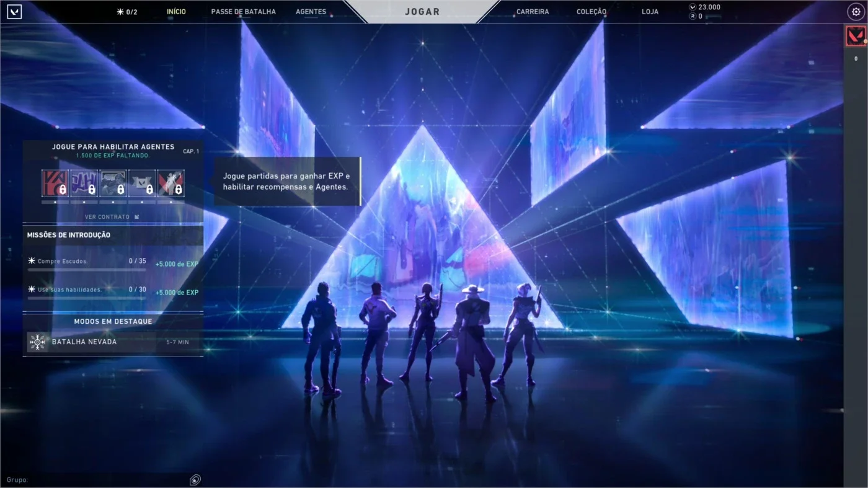Click the +5.000 de EXP reward for habilidades
The height and width of the screenshot is (488, 868).
coord(177,293)
